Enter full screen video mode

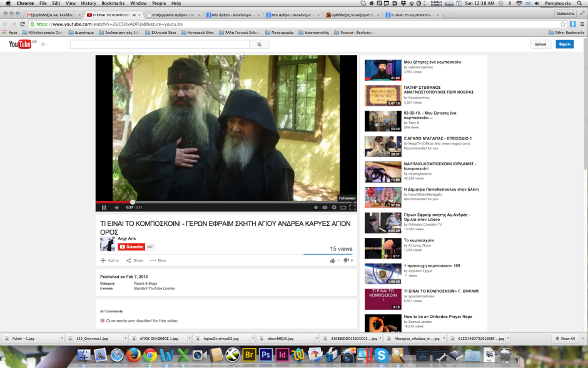pyautogui.click(x=352, y=207)
